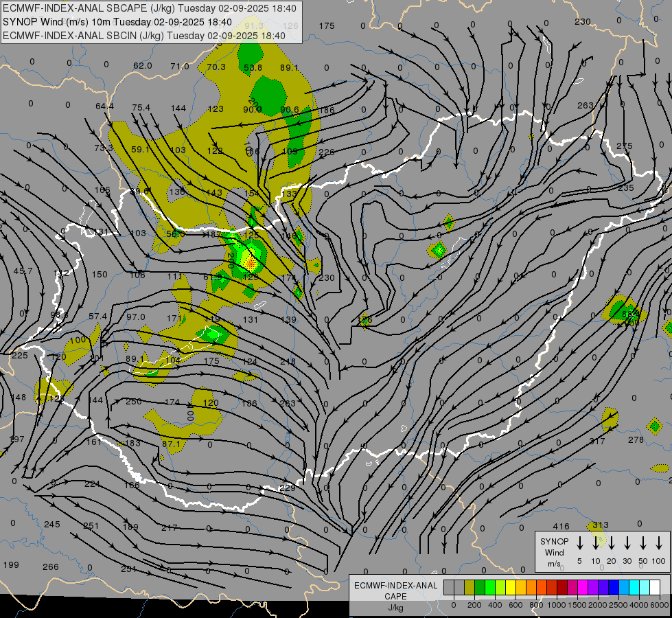Click the map value 70.3
This screenshot has height=618, width=672.
coord(216,67)
